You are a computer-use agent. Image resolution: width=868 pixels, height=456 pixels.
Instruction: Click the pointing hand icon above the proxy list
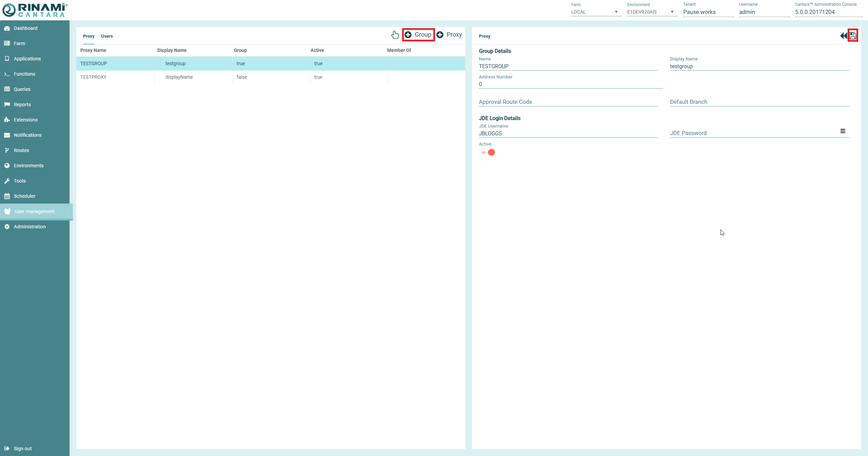point(395,35)
